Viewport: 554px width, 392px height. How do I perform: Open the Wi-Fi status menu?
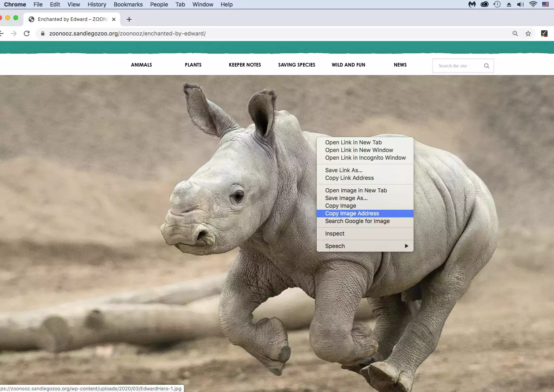point(533,4)
